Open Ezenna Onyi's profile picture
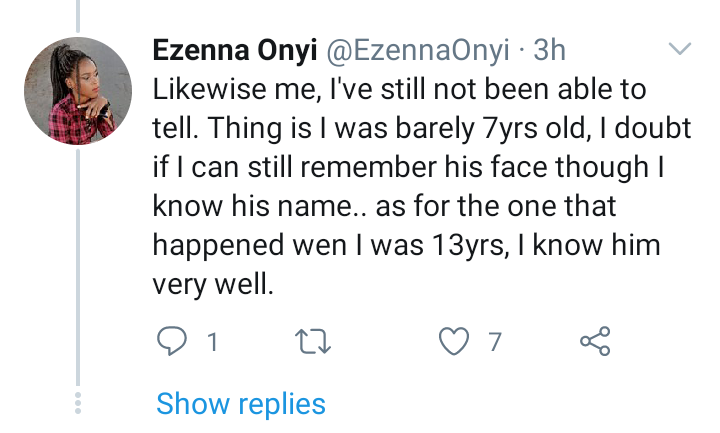The image size is (720, 433). pos(80,94)
